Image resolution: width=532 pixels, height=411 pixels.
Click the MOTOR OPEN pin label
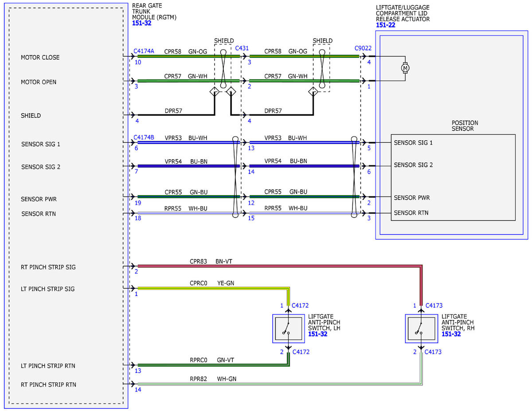pos(39,82)
